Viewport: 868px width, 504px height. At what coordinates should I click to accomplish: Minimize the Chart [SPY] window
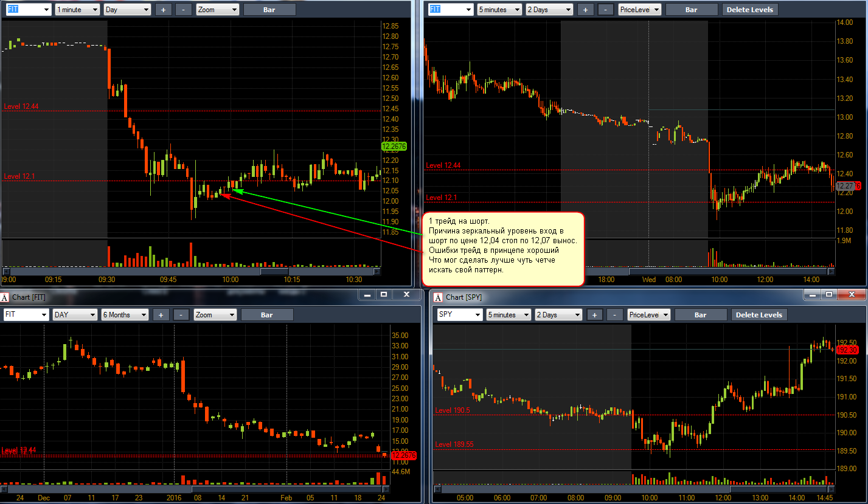[811, 294]
